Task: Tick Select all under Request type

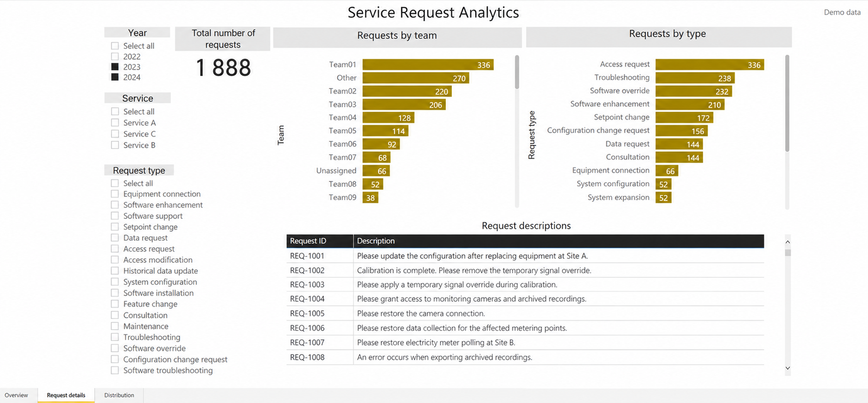Action: [115, 184]
